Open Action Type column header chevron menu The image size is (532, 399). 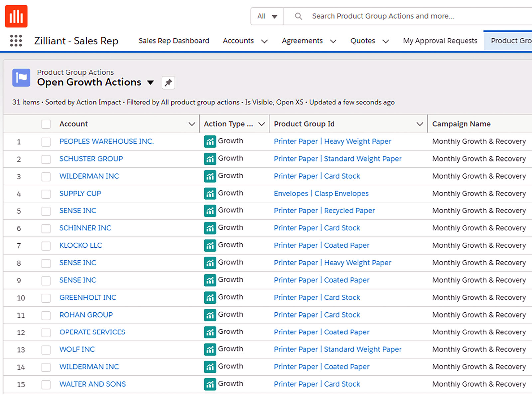pyautogui.click(x=262, y=124)
